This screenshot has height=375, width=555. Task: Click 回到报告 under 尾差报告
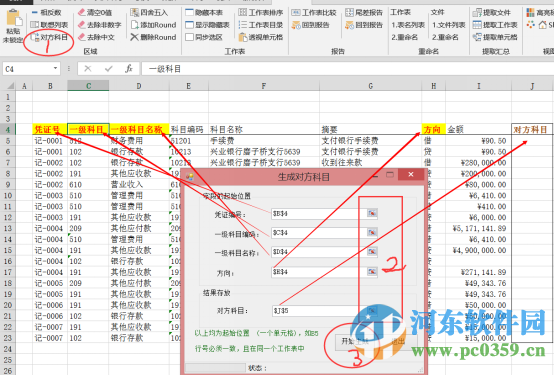364,25
